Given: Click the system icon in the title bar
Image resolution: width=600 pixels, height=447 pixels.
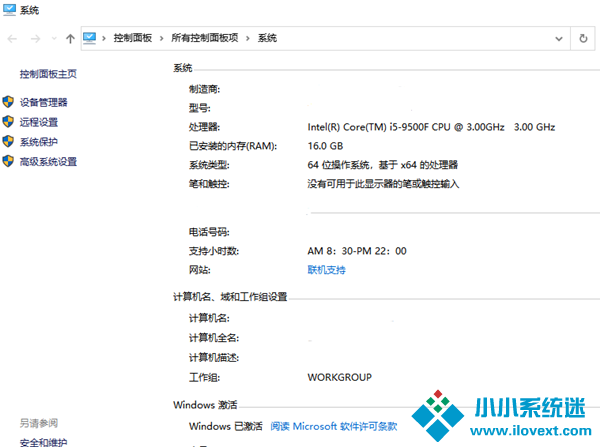Looking at the screenshot, I should pos(9,10).
